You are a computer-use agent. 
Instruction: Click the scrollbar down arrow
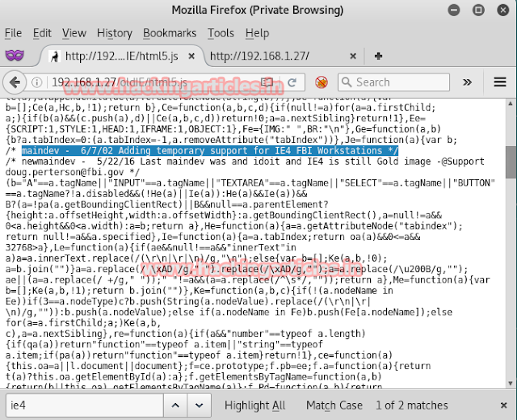511,384
